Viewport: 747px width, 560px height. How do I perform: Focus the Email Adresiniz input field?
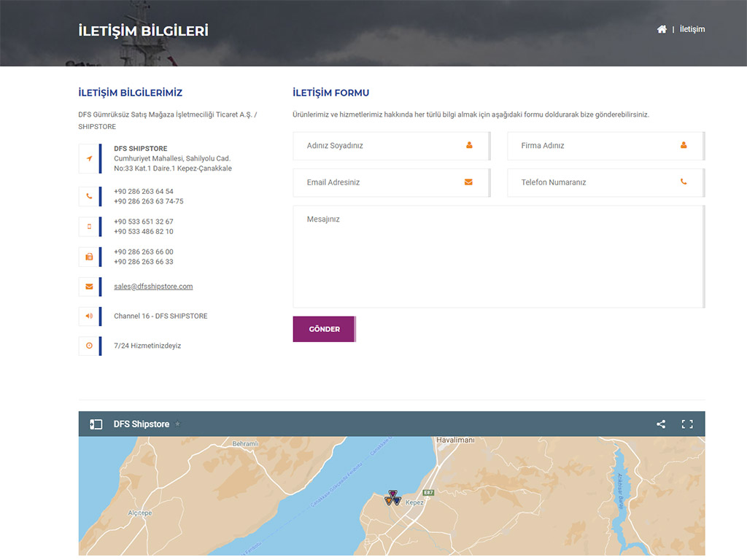pos(392,182)
